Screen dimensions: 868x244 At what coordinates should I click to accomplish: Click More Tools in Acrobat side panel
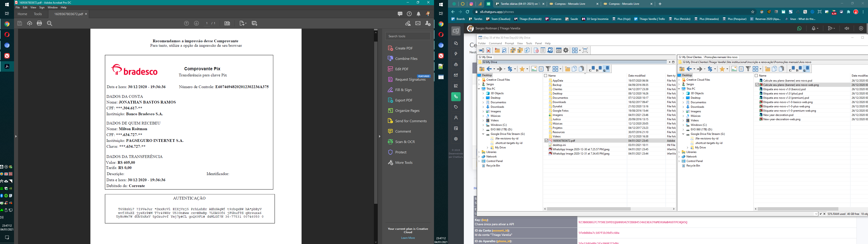point(404,163)
